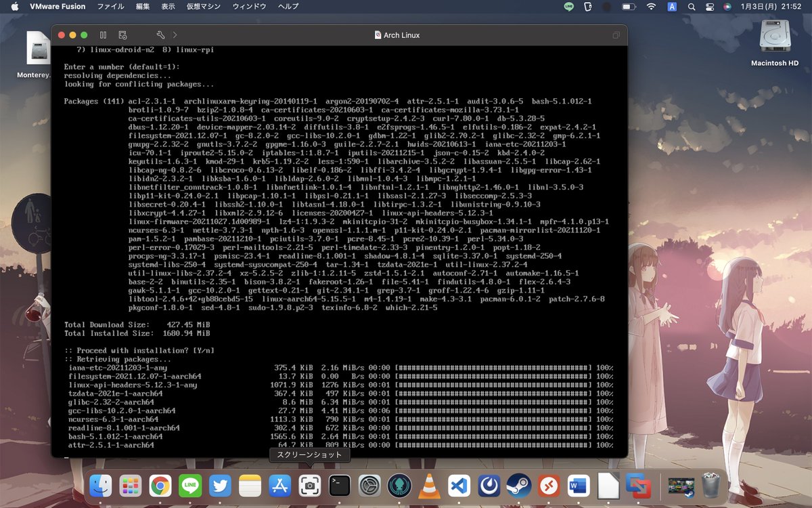
Task: Click the battery status icon
Action: point(629,7)
